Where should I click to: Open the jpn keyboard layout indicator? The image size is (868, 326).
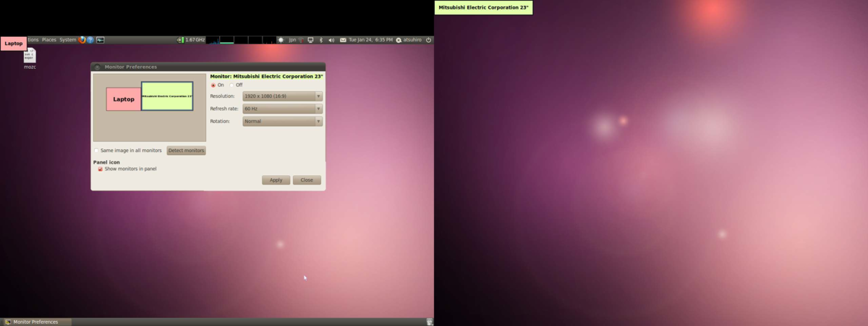292,40
